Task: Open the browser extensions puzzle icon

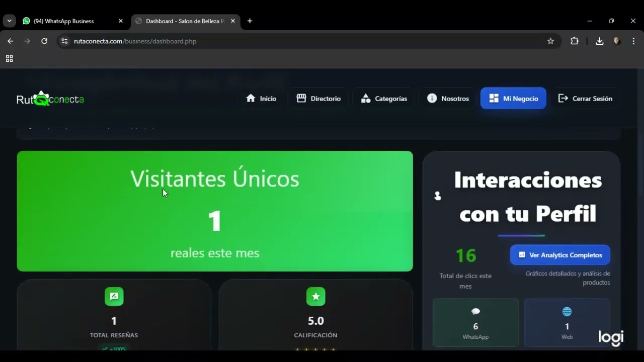Action: pos(574,41)
